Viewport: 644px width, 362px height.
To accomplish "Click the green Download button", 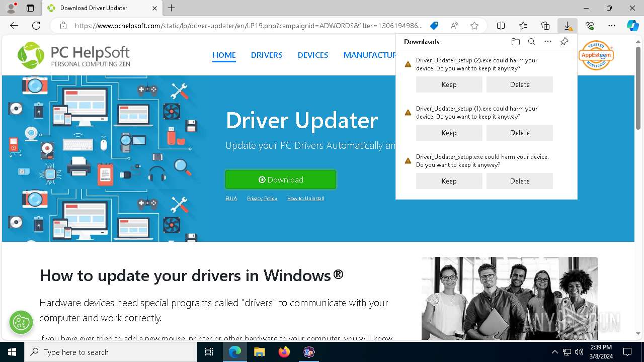I will 281,179.
